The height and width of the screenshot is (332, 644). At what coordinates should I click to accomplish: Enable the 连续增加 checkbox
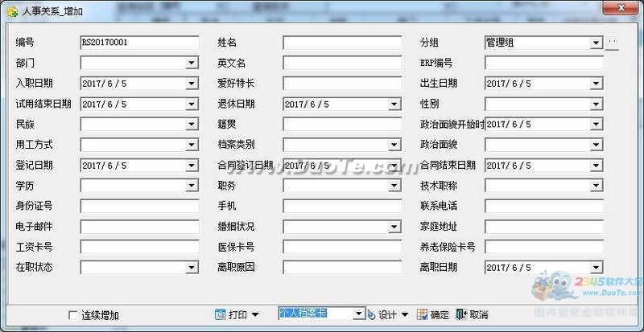point(73,315)
